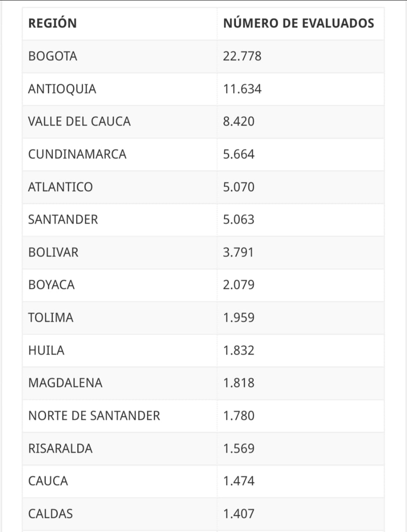
Task: Tap the 11.634 evaluated count
Action: (242, 89)
